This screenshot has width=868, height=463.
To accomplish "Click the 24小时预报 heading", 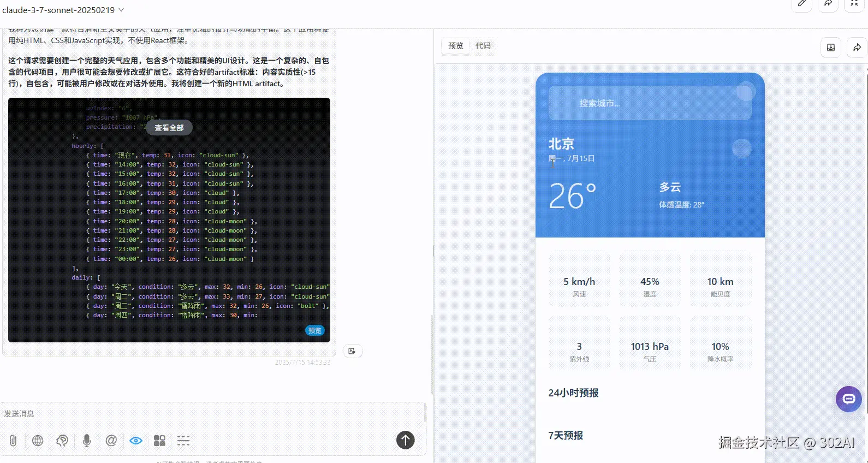I will [x=573, y=393].
